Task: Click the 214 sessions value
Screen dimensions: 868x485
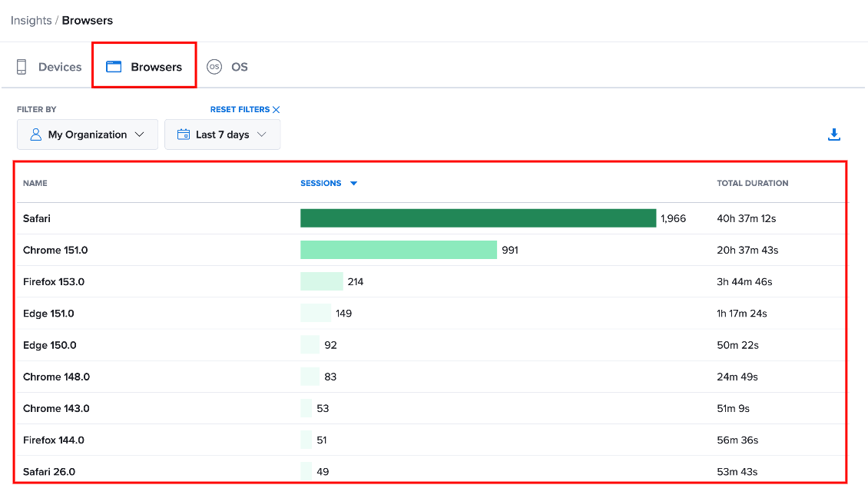Action: pos(356,282)
